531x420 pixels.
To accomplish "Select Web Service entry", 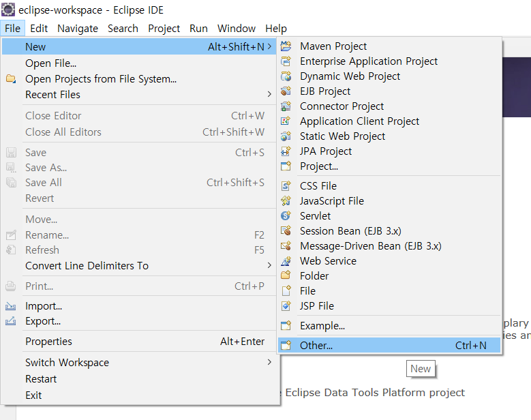I will click(389, 261).
